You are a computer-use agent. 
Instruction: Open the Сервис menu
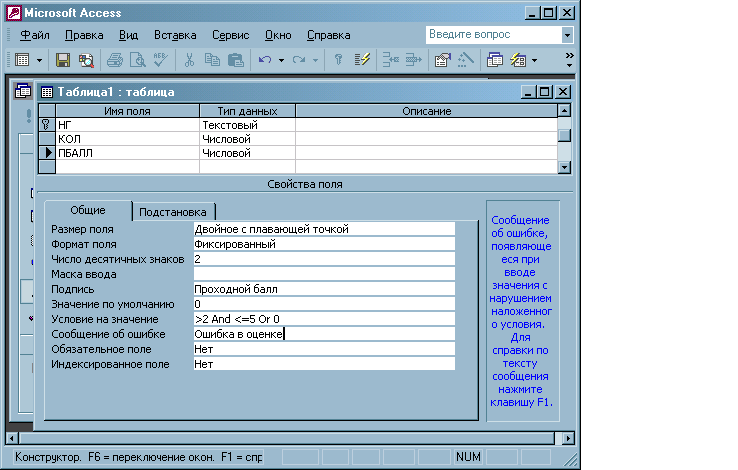point(231,35)
